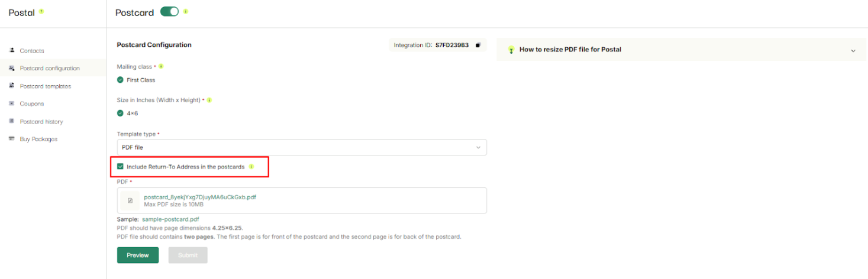The width and height of the screenshot is (868, 279).
Task: Toggle the Postcard switch off
Action: 169,12
